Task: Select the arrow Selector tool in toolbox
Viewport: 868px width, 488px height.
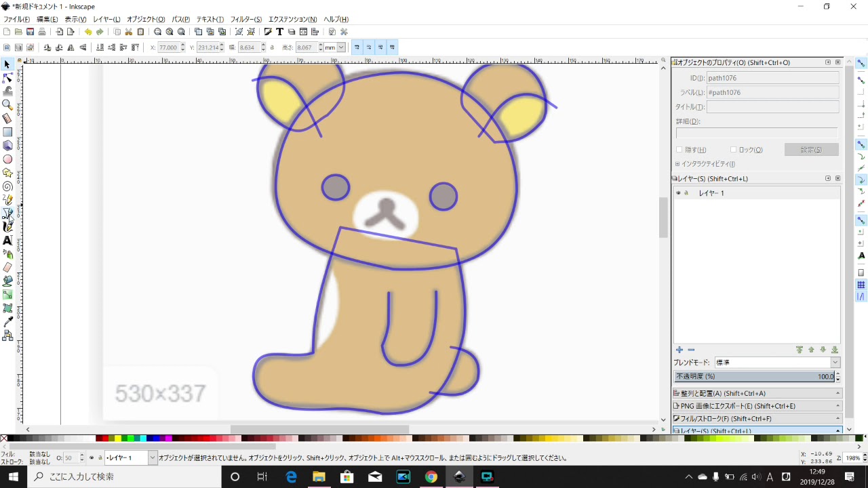Action: [7, 64]
